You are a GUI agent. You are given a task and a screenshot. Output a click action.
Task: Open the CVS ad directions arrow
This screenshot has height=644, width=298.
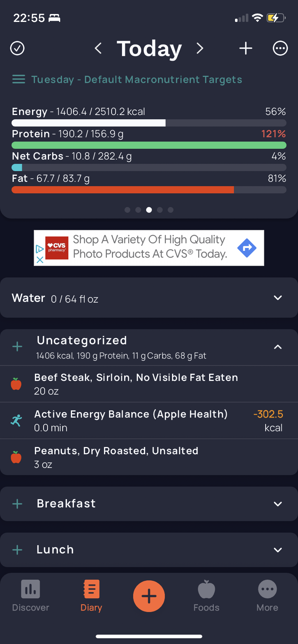247,248
